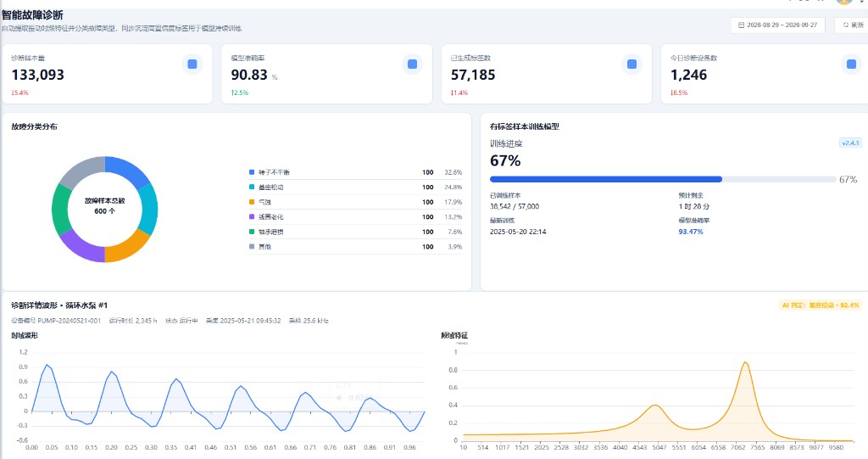
Task: Click the 24.8% value in the fault legend
Action: pos(453,188)
